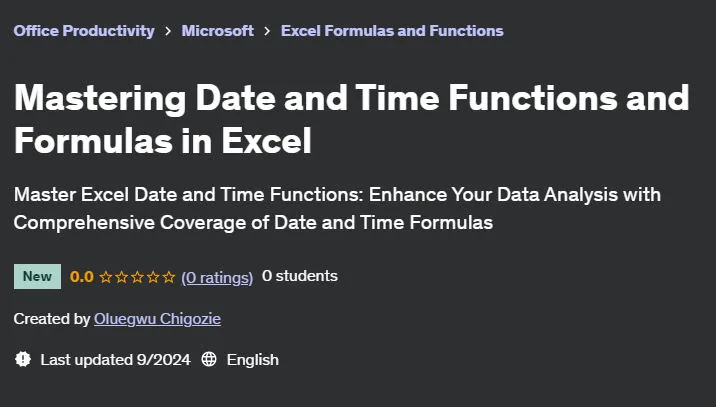The image size is (716, 407).
Task: Open the Office Productivity breadcrumb link
Action: pos(84,31)
